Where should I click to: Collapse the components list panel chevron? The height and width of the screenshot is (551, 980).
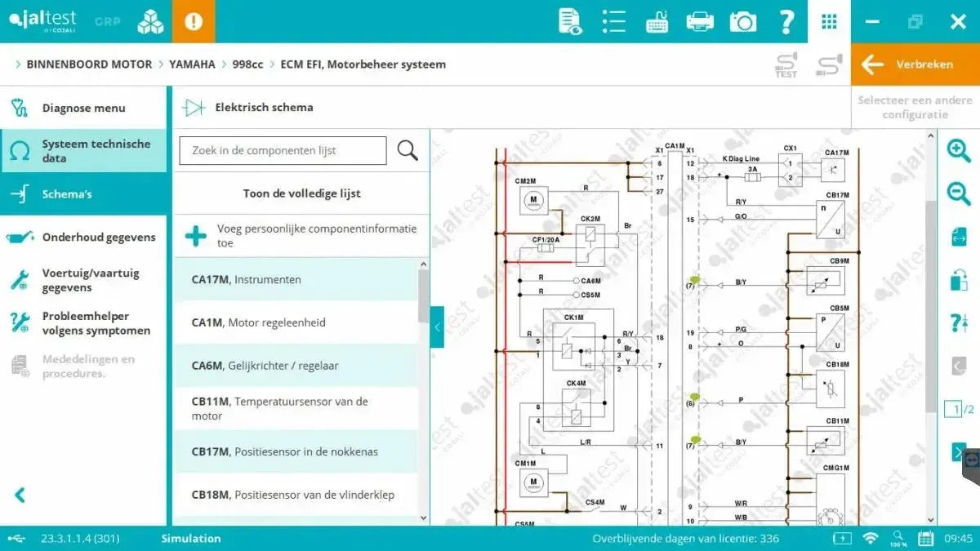tap(437, 327)
